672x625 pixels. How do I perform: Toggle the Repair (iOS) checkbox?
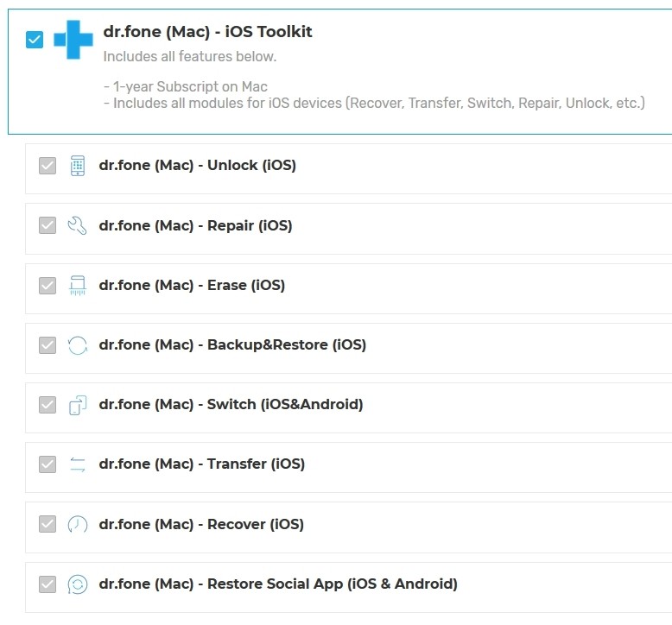point(48,225)
